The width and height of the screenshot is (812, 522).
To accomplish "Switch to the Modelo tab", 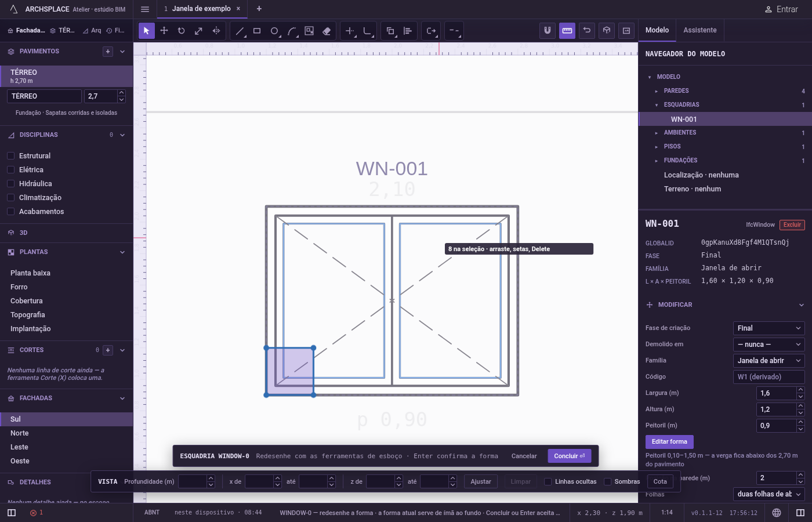I will coord(657,30).
